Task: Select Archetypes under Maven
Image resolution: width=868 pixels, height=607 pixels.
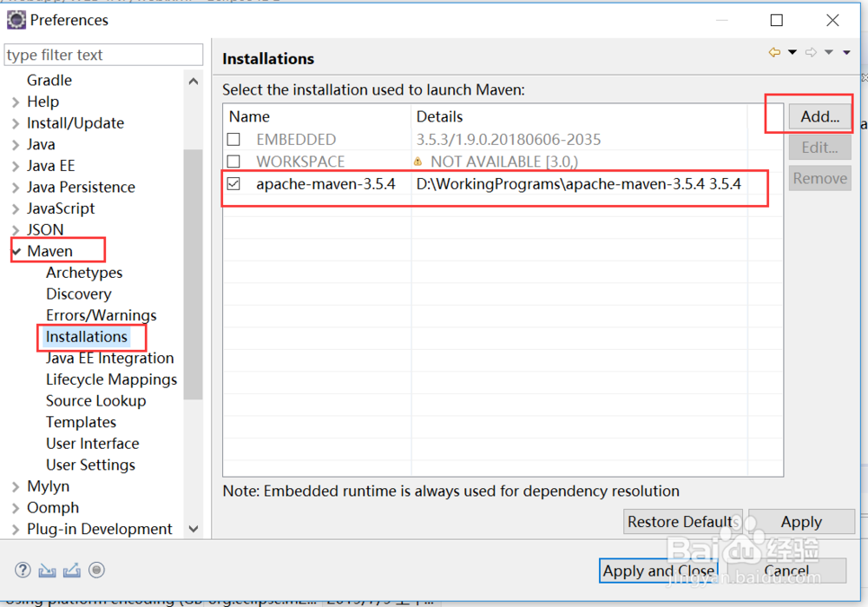Action: pyautogui.click(x=84, y=273)
